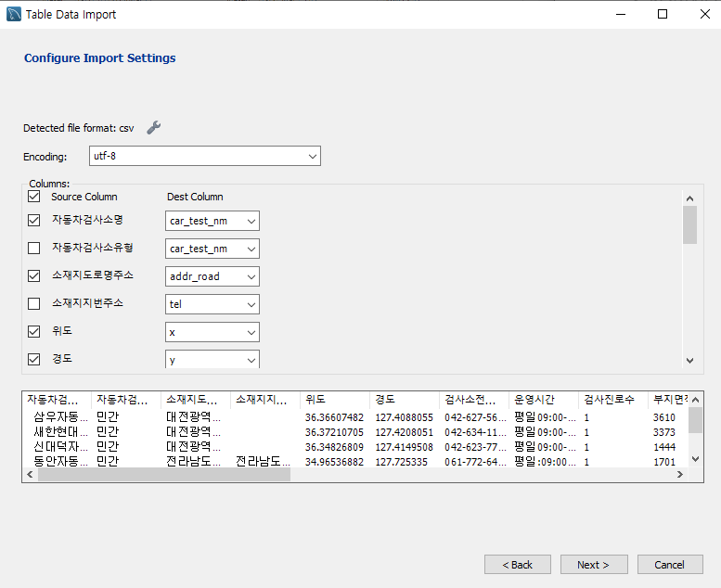Select preview cell 127.725335
The height and width of the screenshot is (588, 721).
click(x=402, y=462)
